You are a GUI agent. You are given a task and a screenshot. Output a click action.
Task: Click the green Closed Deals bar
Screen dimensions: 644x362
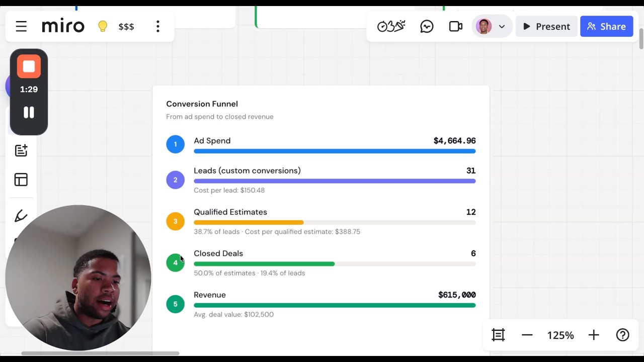pyautogui.click(x=264, y=264)
